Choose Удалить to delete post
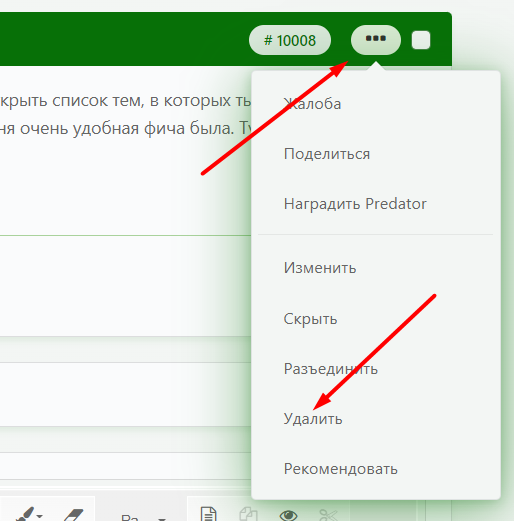 pos(313,419)
